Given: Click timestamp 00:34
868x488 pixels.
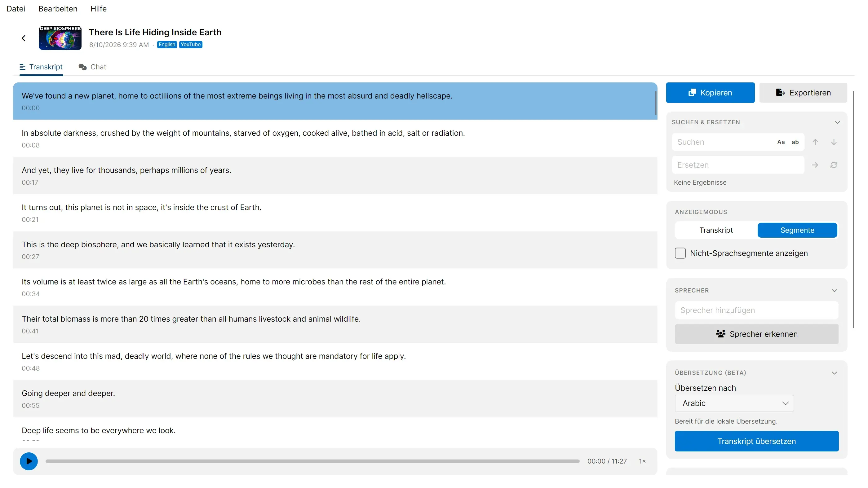Looking at the screenshot, I should tap(31, 294).
